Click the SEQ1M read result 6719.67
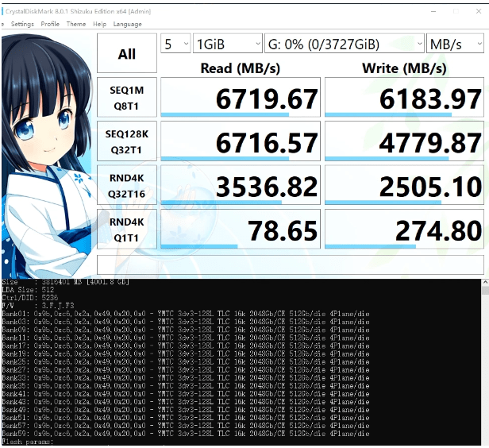This screenshot has height=448, width=489. (241, 98)
